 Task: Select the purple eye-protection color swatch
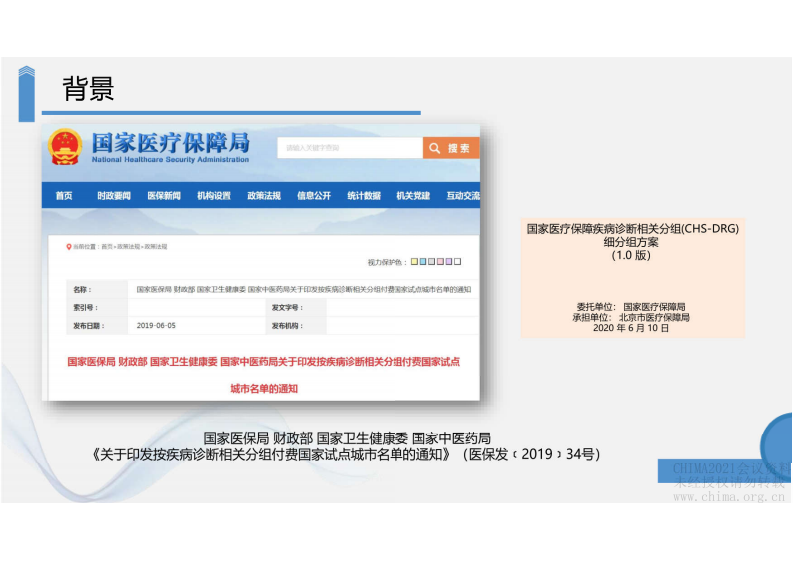pos(449,262)
